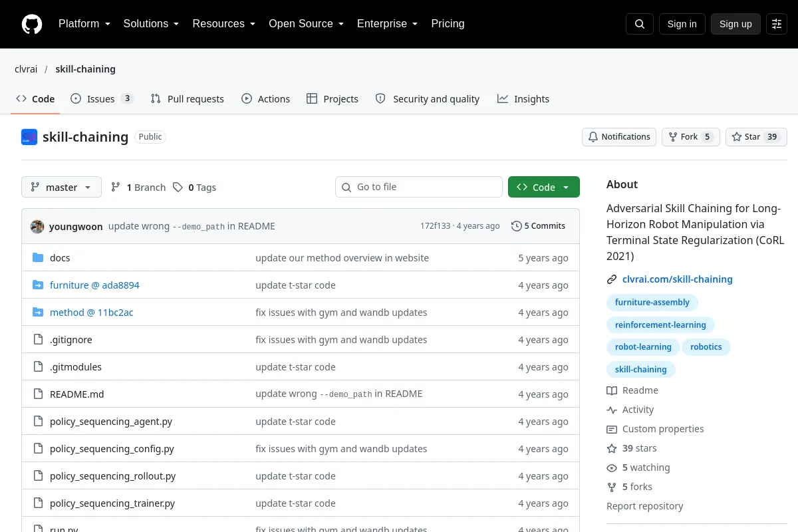Click the skill-chaining repository avatar icon
Viewport: 798px width, 532px height.
(x=29, y=137)
